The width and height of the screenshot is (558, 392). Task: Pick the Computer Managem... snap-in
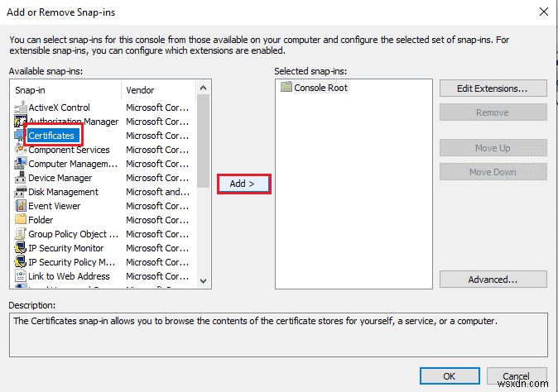tap(73, 164)
